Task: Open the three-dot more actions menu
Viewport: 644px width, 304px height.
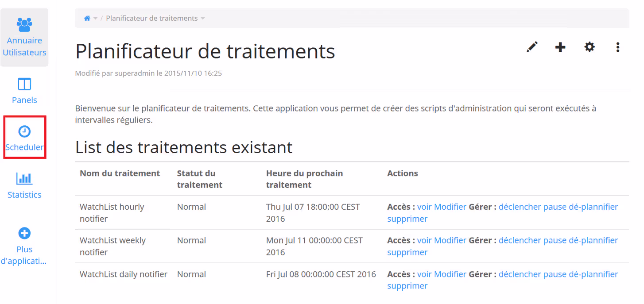Action: pyautogui.click(x=617, y=47)
